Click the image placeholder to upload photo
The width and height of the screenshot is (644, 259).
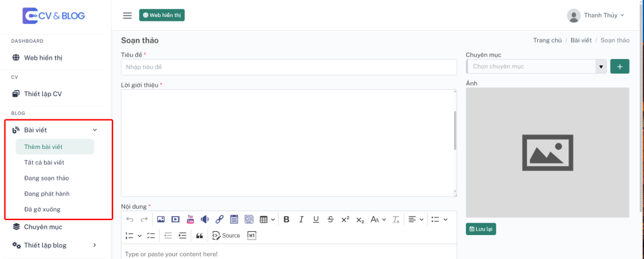pyautogui.click(x=548, y=153)
